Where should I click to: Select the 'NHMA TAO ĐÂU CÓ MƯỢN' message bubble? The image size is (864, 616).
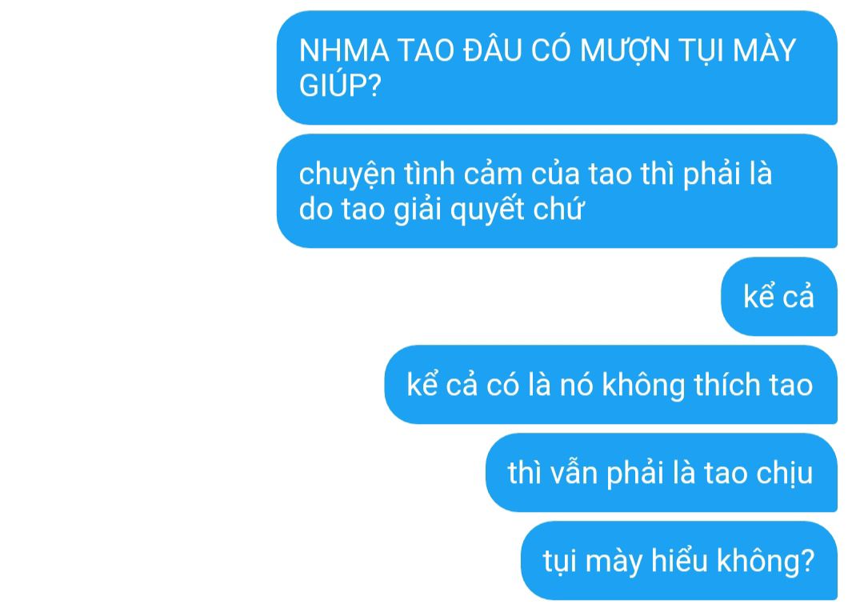click(557, 68)
